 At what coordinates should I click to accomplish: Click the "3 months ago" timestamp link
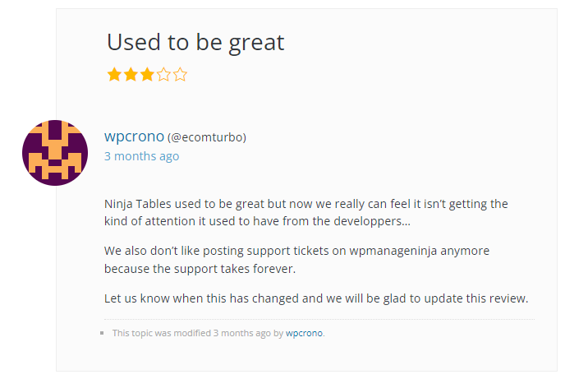pos(142,156)
